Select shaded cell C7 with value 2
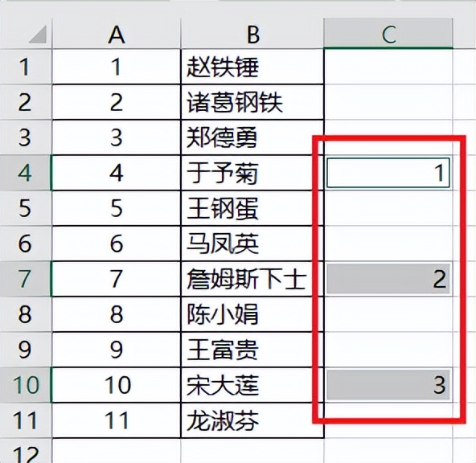Image resolution: width=476 pixels, height=463 pixels. [x=388, y=279]
